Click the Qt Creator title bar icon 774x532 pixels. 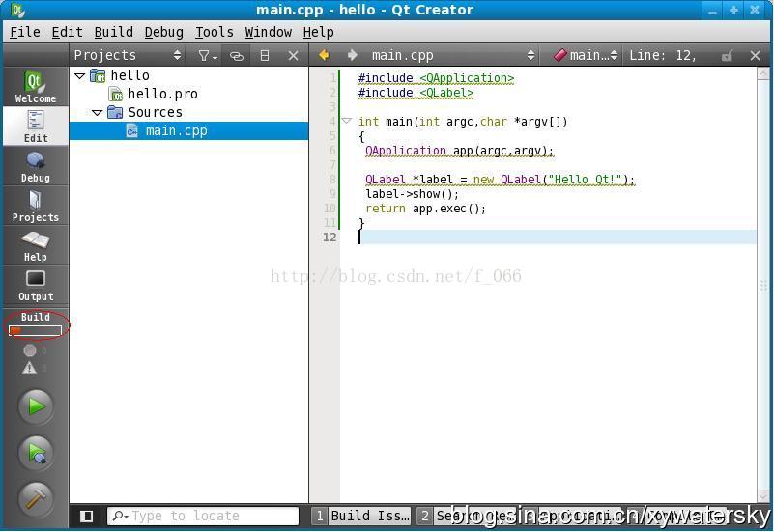[x=17, y=10]
